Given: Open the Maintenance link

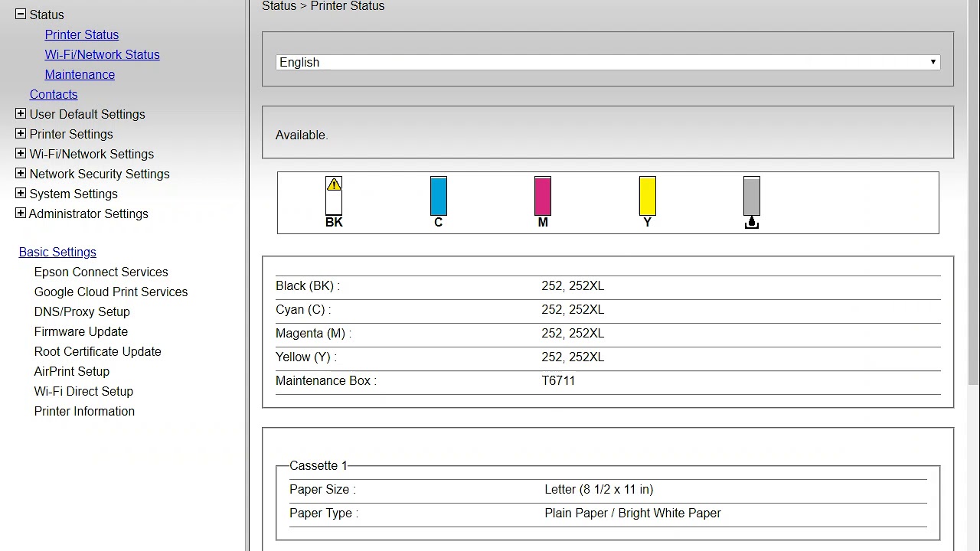Looking at the screenshot, I should click(x=80, y=74).
